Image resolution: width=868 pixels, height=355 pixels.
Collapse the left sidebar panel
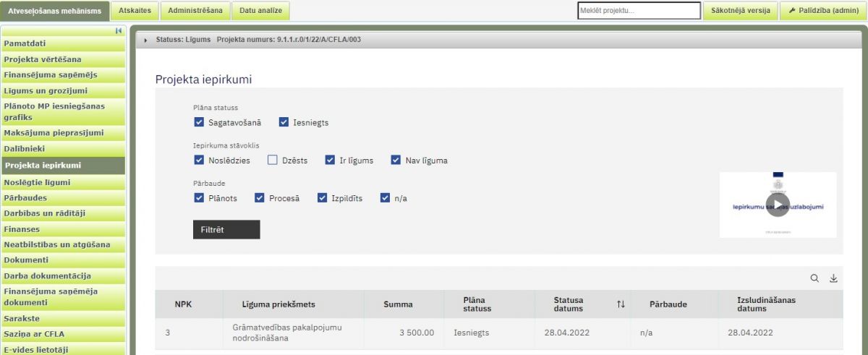119,30
